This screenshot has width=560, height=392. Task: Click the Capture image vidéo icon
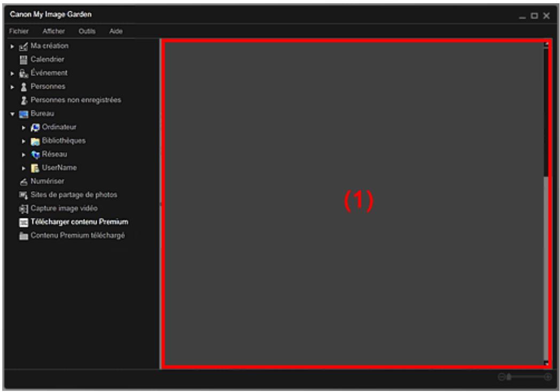coord(24,208)
